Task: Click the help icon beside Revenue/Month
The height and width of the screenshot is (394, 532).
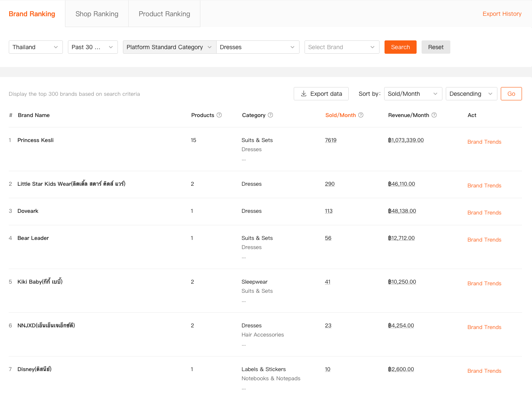Action: click(x=434, y=115)
